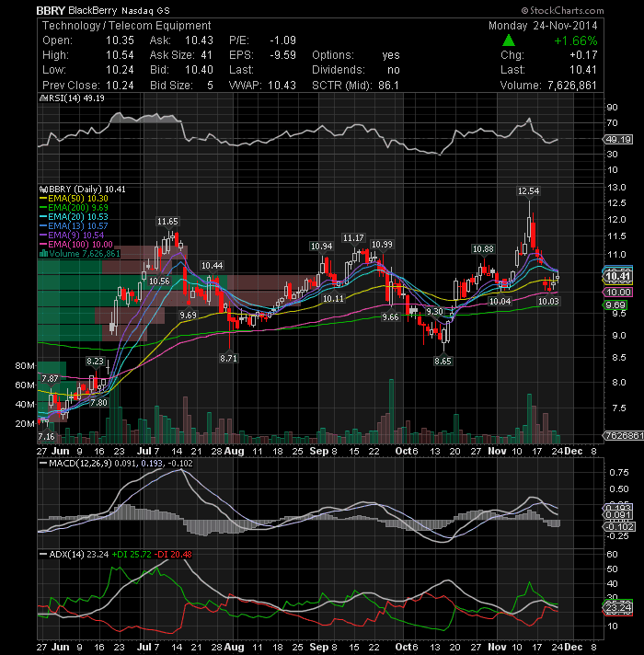Viewport: 644px width, 655px height.
Task: Click the BlackBerry company name
Action: pyautogui.click(x=92, y=10)
